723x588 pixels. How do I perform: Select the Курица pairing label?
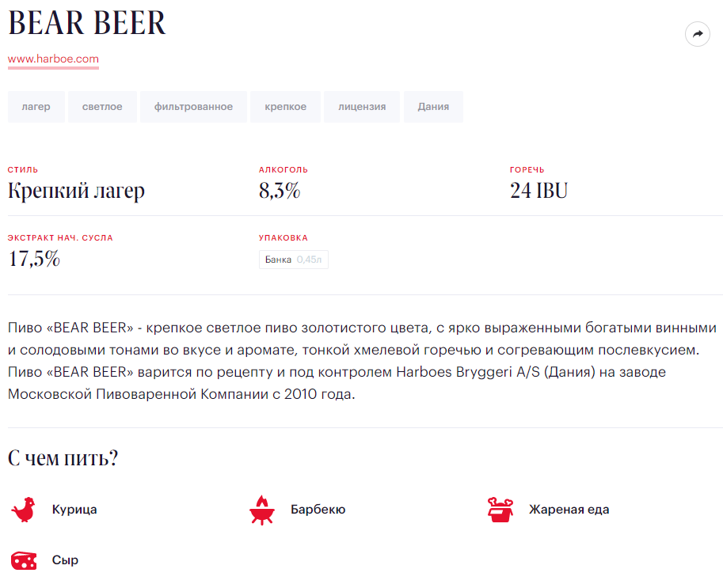(74, 510)
